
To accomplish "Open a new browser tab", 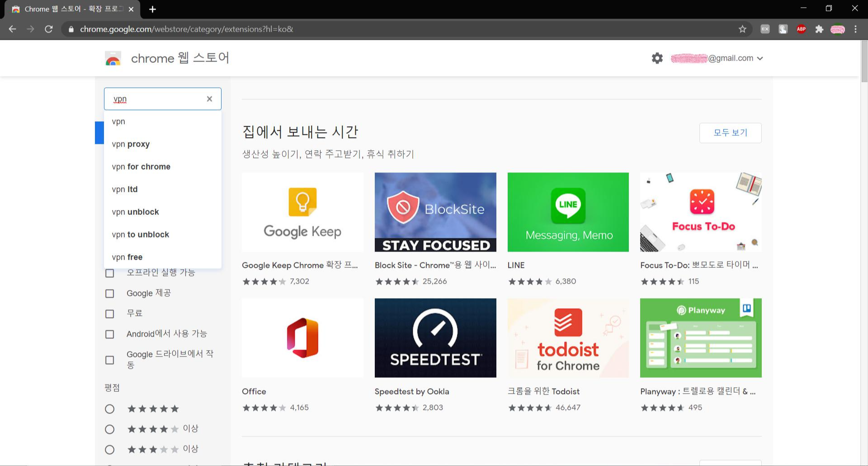I will tap(152, 9).
